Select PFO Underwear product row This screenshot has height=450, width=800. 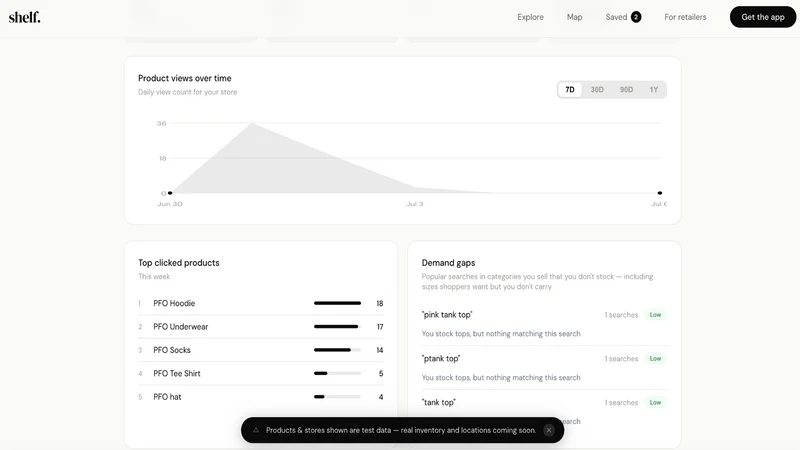click(x=260, y=327)
